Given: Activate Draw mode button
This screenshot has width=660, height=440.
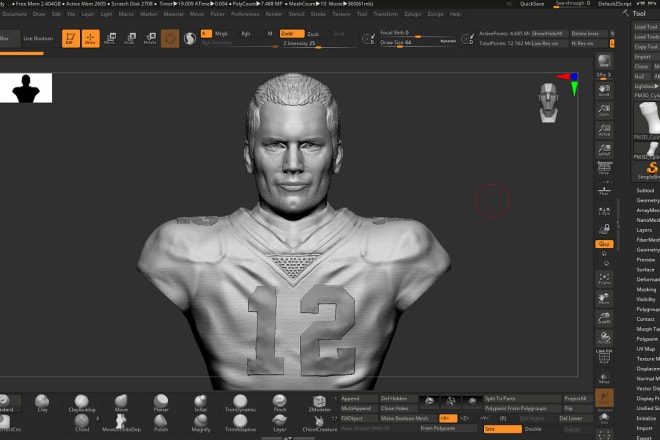Looking at the screenshot, I should 90,38.
